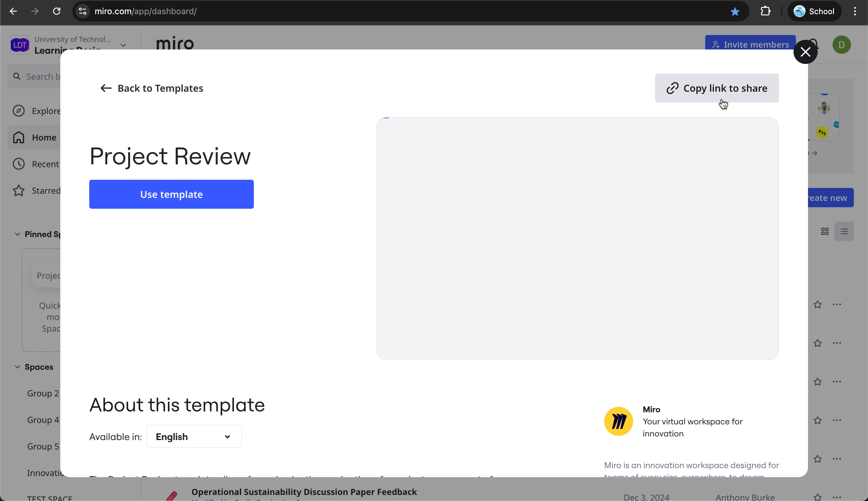868x501 pixels.
Task: Click the browser forward arrow
Action: (x=35, y=11)
